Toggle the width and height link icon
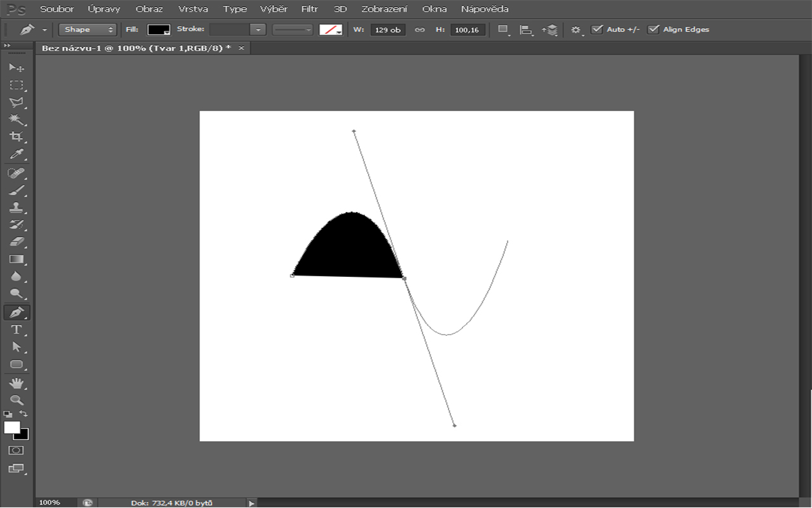 419,30
